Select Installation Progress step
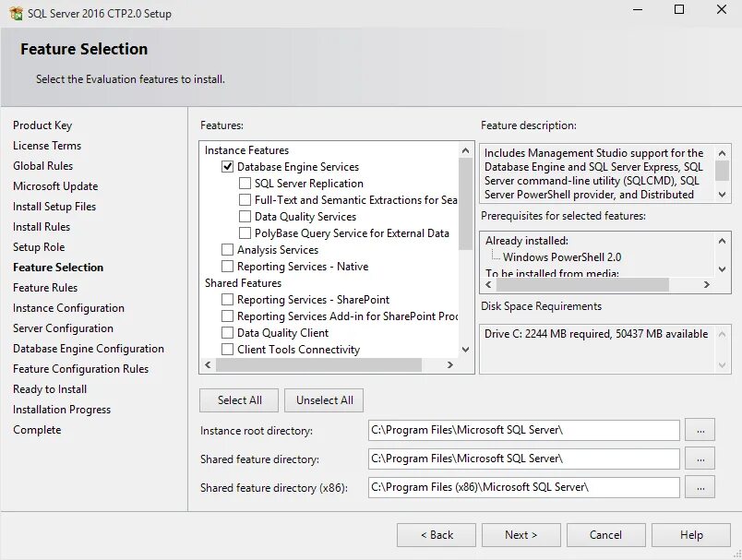This screenshot has width=742, height=560. [x=62, y=410]
